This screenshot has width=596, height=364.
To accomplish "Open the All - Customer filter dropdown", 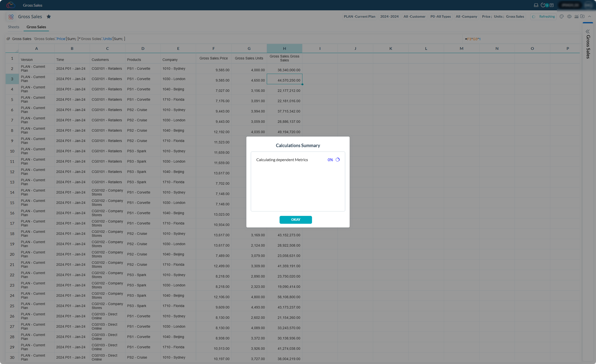I will tap(414, 17).
